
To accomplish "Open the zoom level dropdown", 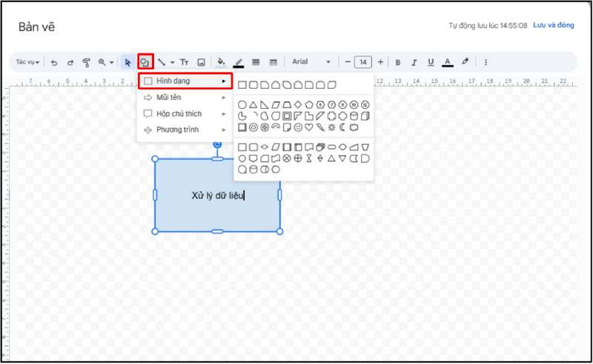I will (106, 62).
